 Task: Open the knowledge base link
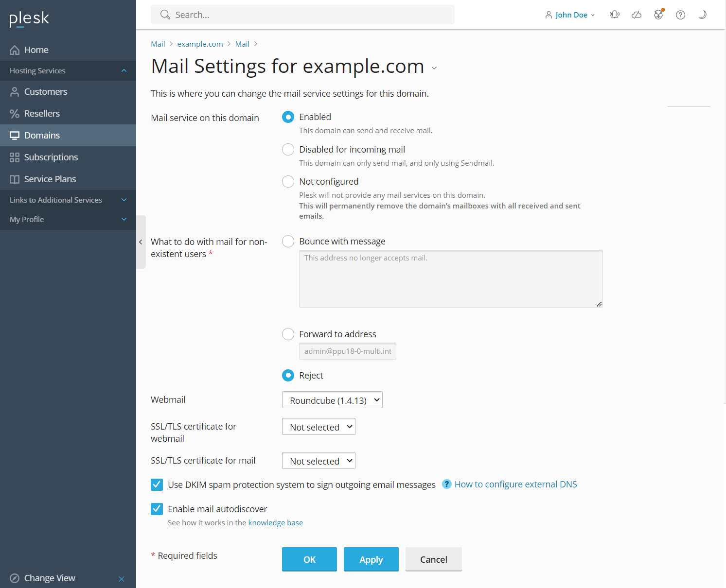pos(275,523)
